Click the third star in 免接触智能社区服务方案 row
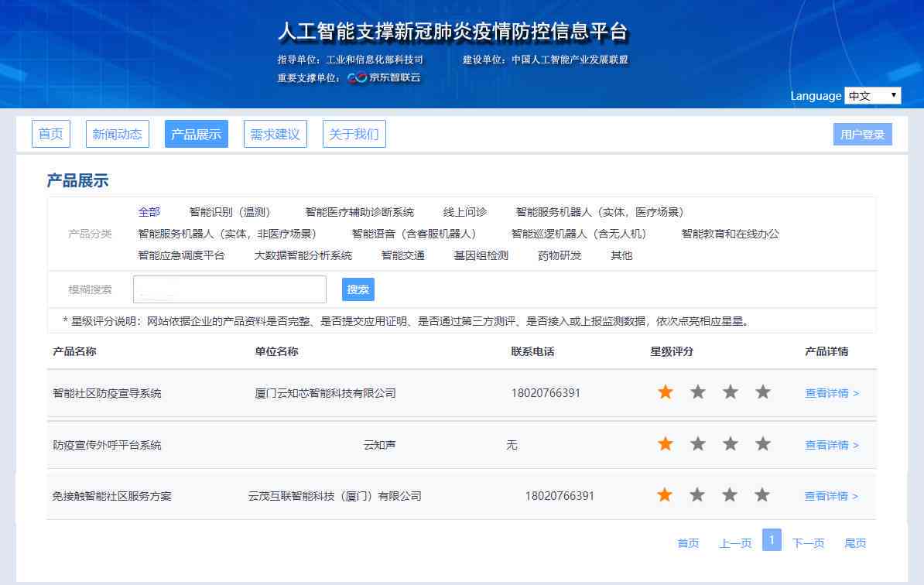This screenshot has height=585, width=924. [x=730, y=495]
